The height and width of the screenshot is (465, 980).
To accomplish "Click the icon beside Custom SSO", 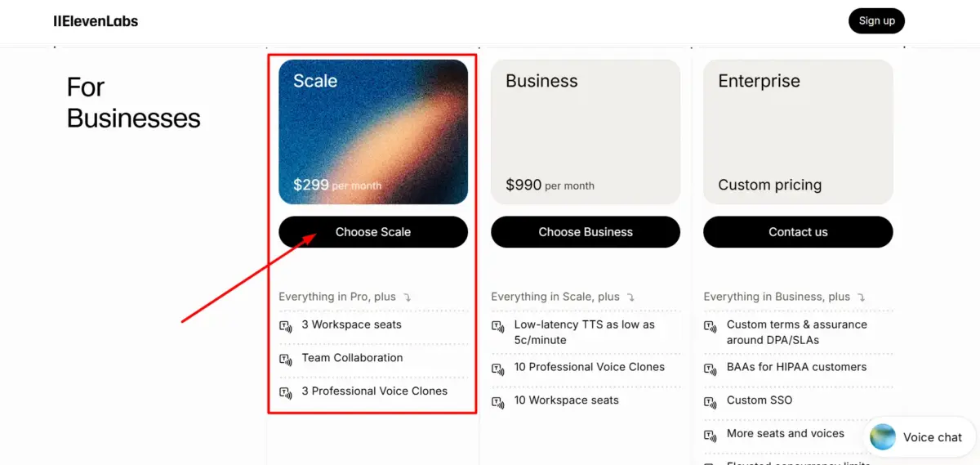I will [x=710, y=401].
